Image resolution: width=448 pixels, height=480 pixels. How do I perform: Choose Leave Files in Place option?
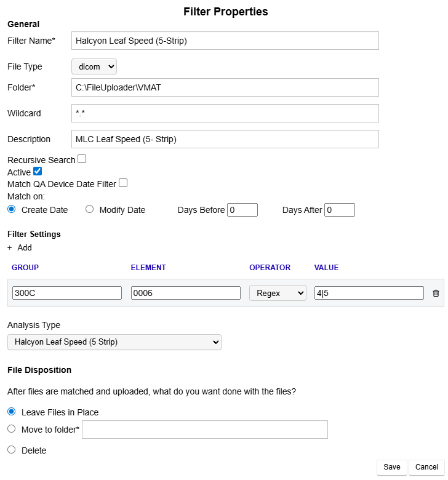click(11, 412)
